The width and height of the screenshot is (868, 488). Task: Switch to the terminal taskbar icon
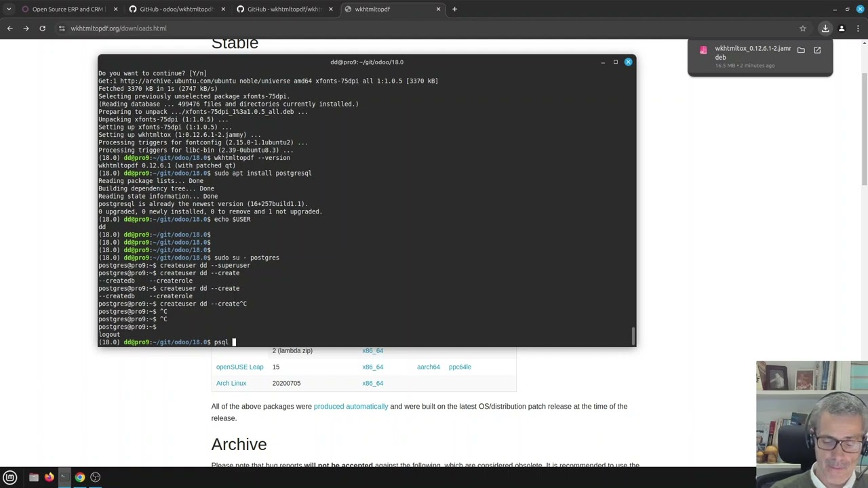pyautogui.click(x=64, y=477)
